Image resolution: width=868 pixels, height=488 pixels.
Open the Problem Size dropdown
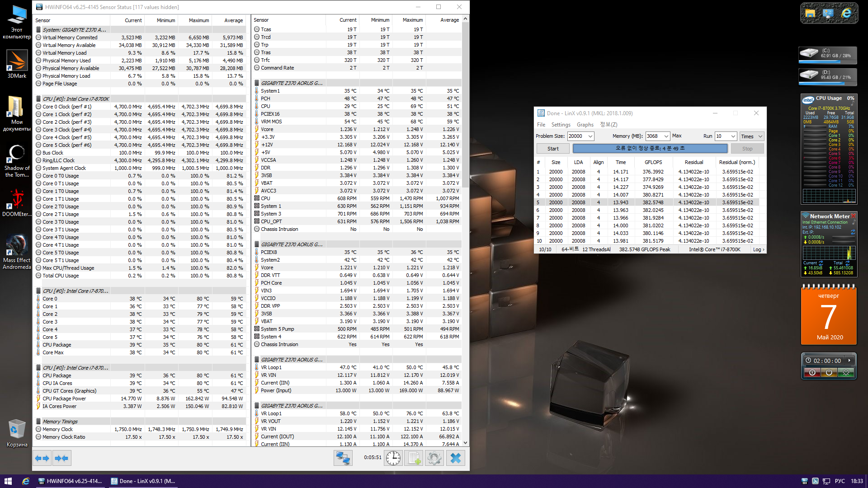[x=590, y=136]
